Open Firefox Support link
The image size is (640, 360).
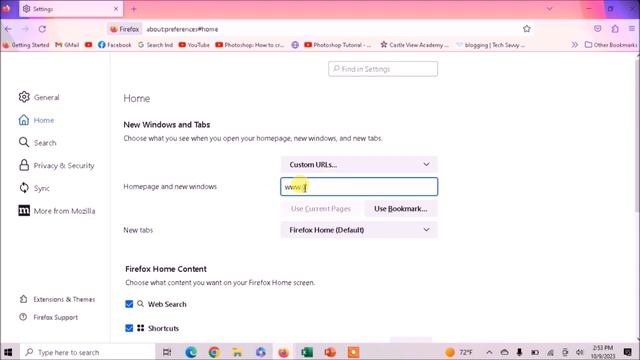(48, 317)
